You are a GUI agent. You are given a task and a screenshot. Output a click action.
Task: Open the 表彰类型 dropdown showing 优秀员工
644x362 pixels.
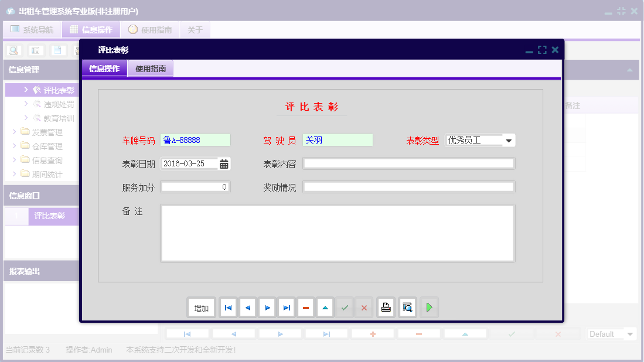point(509,140)
